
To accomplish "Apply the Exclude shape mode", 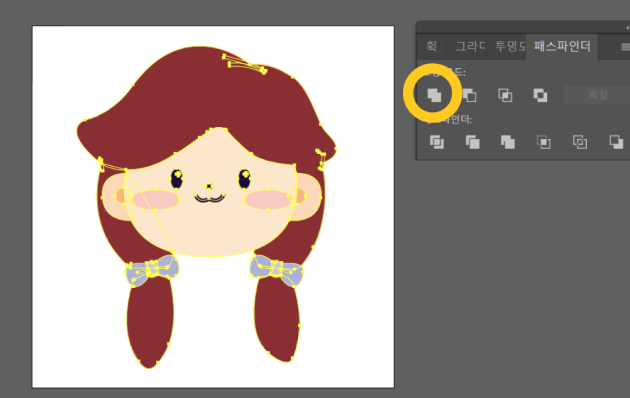I will (x=540, y=95).
